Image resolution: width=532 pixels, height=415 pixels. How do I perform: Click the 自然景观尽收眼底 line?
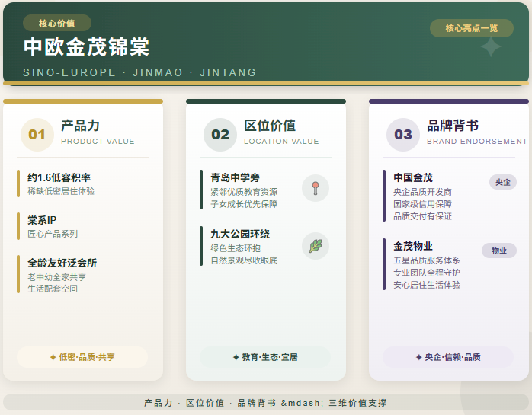point(244,260)
